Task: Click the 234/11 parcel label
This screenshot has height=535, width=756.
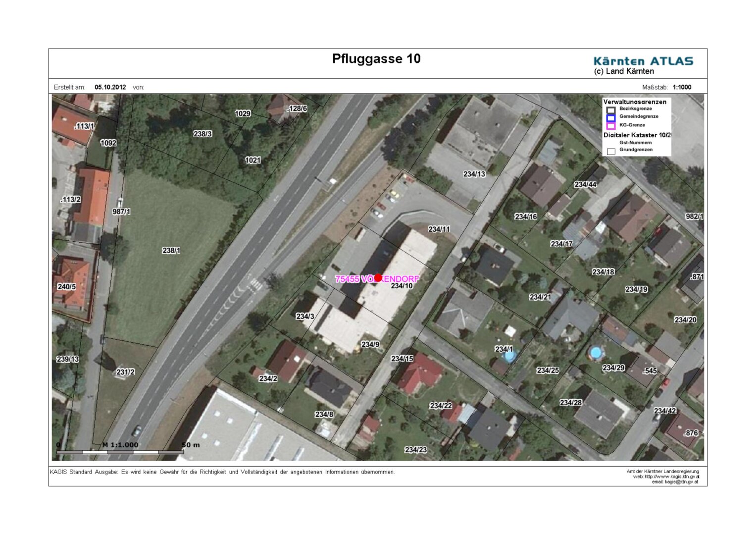Action: (x=439, y=229)
